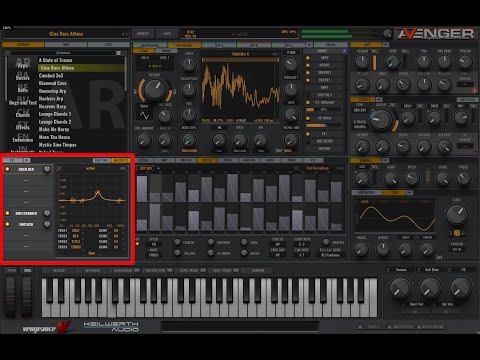Toggle the FILTER1 routing LED

(308, 80)
